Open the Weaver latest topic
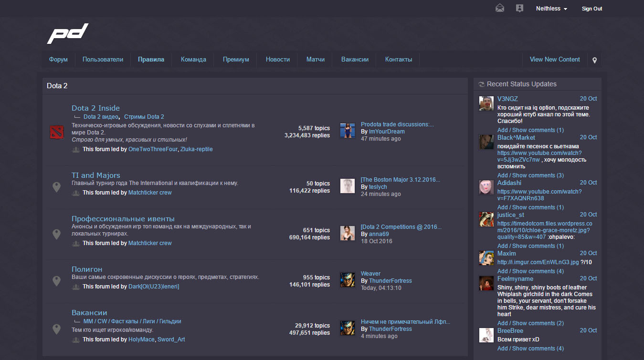This screenshot has width=644, height=360. 370,274
